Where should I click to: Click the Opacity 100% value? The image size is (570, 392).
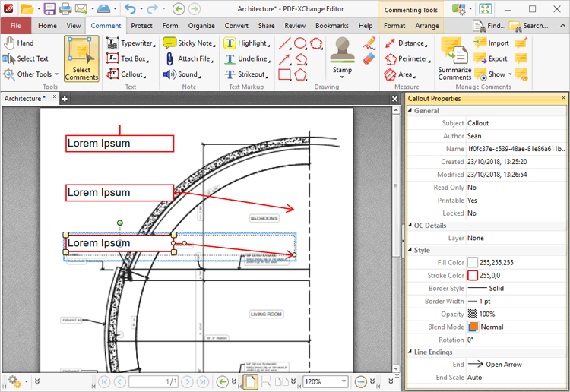pyautogui.click(x=487, y=314)
